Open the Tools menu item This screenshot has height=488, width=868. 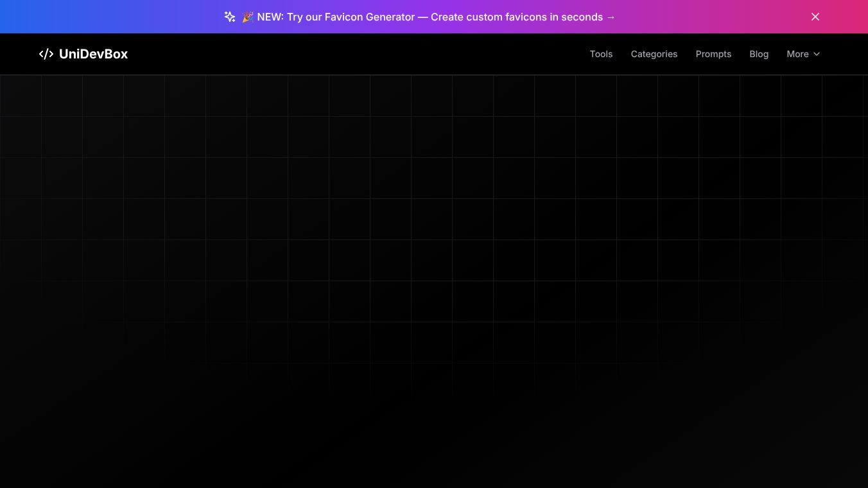pyautogui.click(x=601, y=54)
